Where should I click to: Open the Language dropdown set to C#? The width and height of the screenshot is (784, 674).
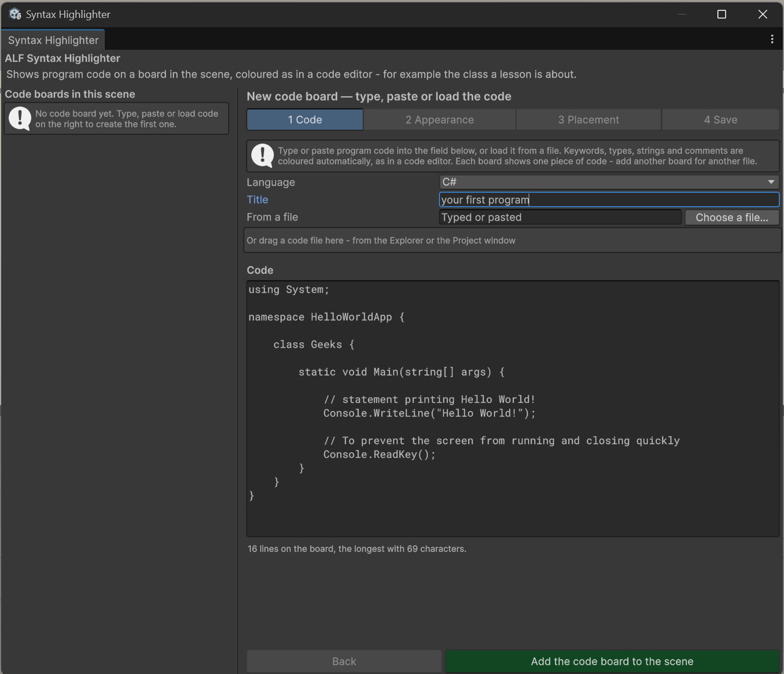pyautogui.click(x=609, y=182)
